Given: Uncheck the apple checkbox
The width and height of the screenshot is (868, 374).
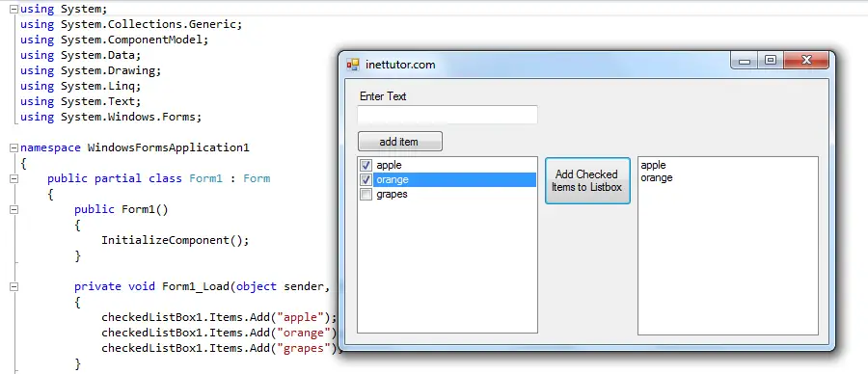Looking at the screenshot, I should tap(366, 165).
